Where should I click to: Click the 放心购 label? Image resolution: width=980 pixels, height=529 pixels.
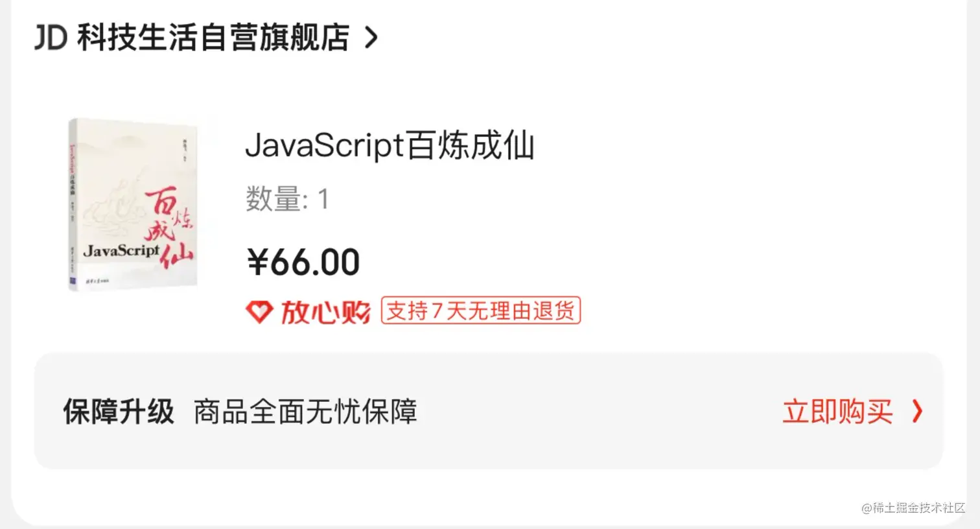click(325, 312)
